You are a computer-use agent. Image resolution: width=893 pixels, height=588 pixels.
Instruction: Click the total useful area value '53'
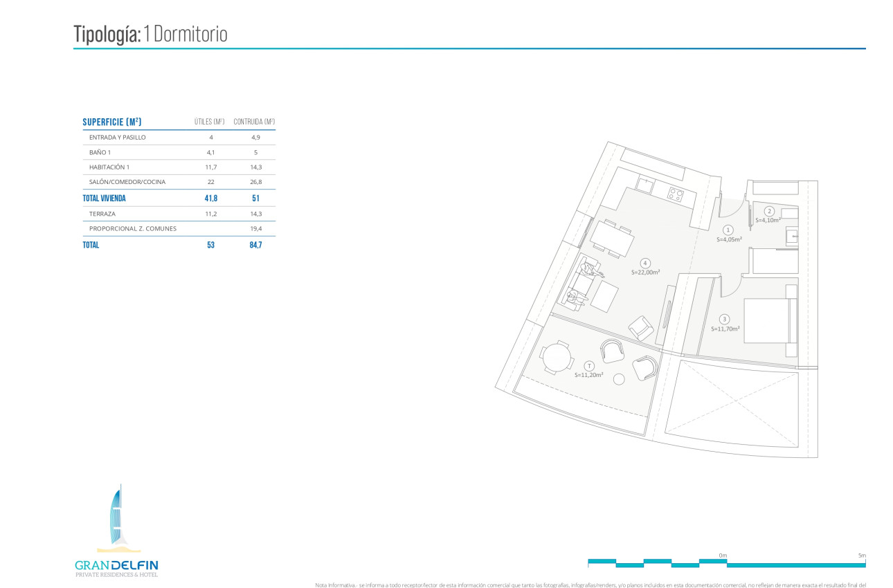(210, 245)
